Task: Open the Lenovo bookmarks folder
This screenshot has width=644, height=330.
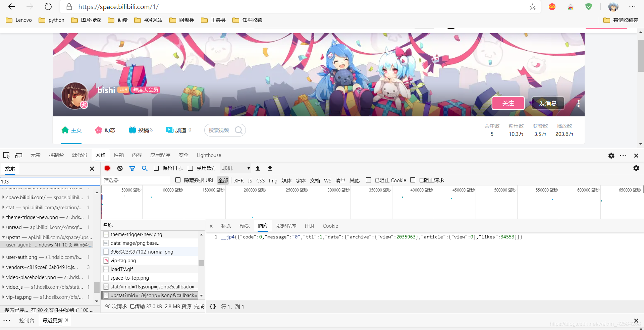Action: [19, 20]
